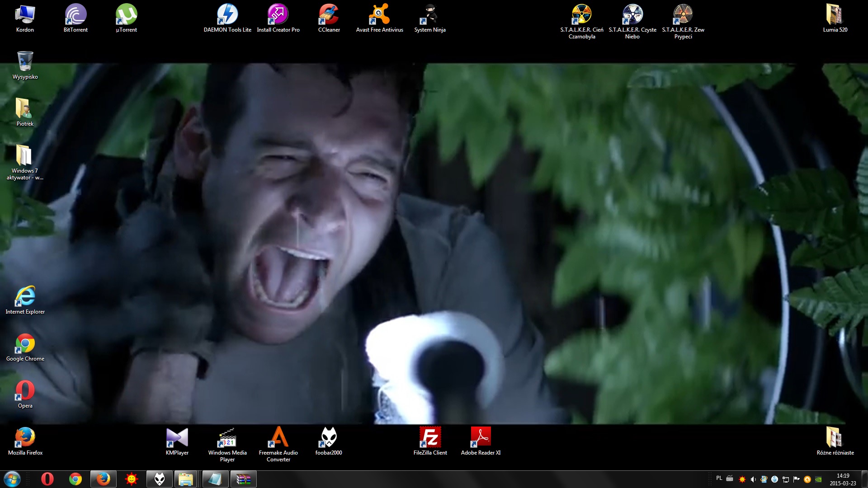Image resolution: width=868 pixels, height=488 pixels.
Task: Select the Adobe Reader XI shortcut
Action: click(x=481, y=441)
